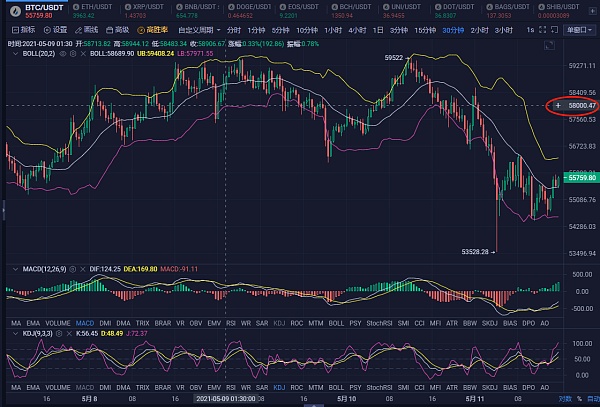Image resolution: width=600 pixels, height=407 pixels.
Task: Select BOLL in the MACD pane indicator row
Action: pyautogui.click(x=336, y=323)
